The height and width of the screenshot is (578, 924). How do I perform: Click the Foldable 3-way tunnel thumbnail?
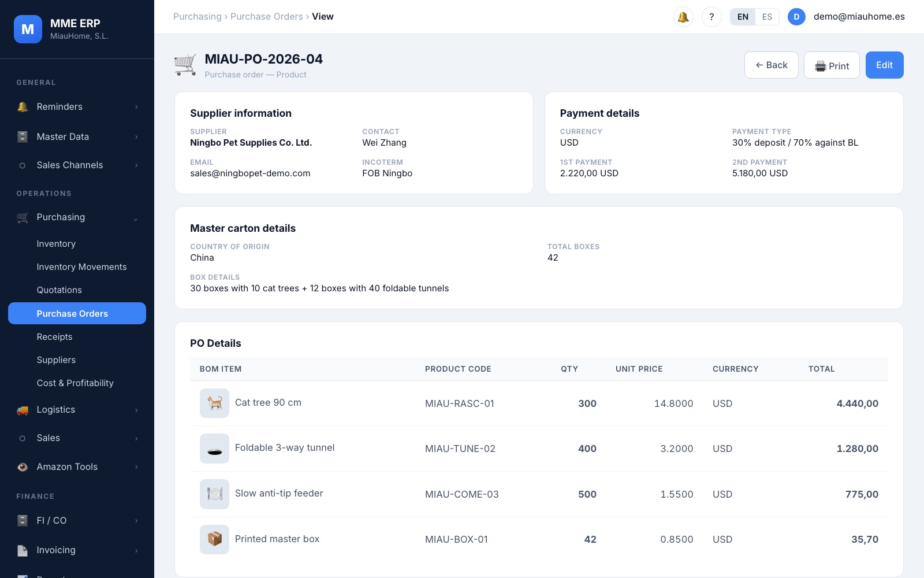click(214, 449)
